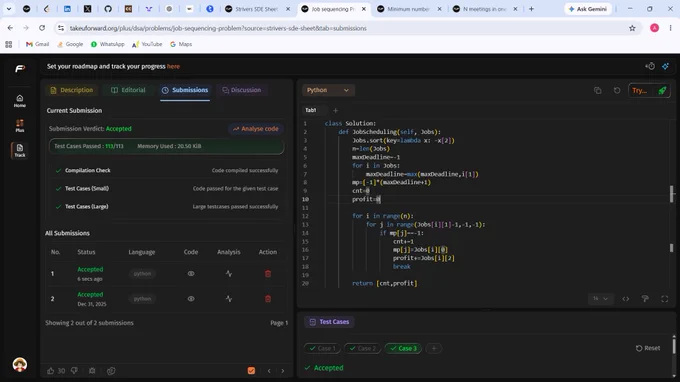Switch to the Discussion tab
Screen dimensions: 680x382
(x=242, y=90)
